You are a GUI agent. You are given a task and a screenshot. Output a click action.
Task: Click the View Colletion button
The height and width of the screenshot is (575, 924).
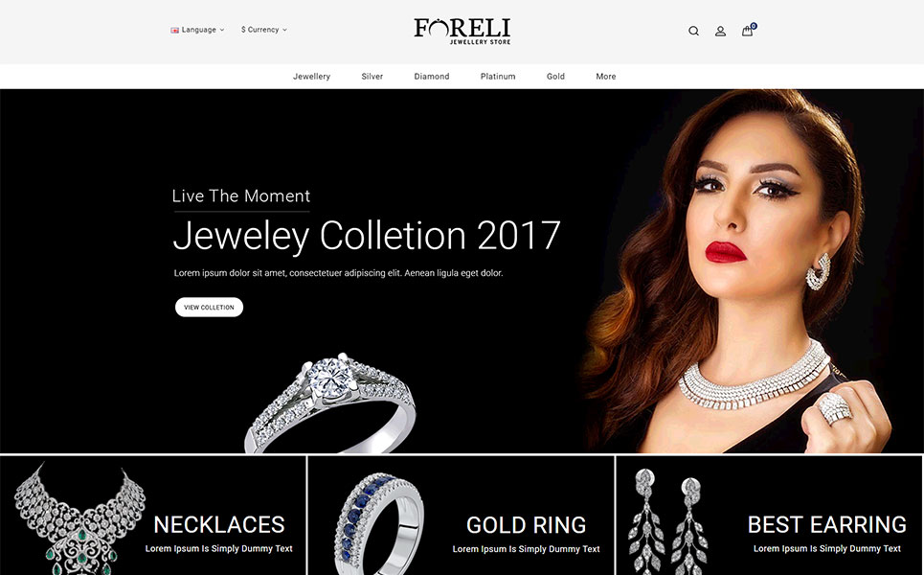(209, 308)
